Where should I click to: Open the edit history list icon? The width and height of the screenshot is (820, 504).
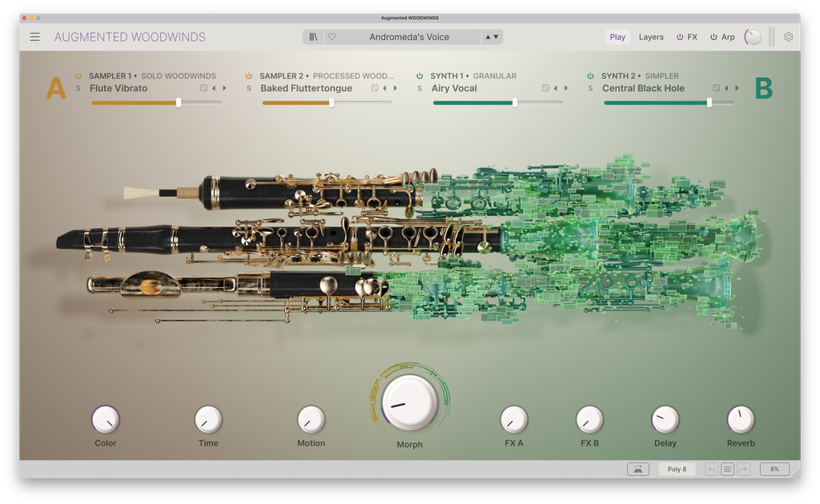tap(727, 469)
